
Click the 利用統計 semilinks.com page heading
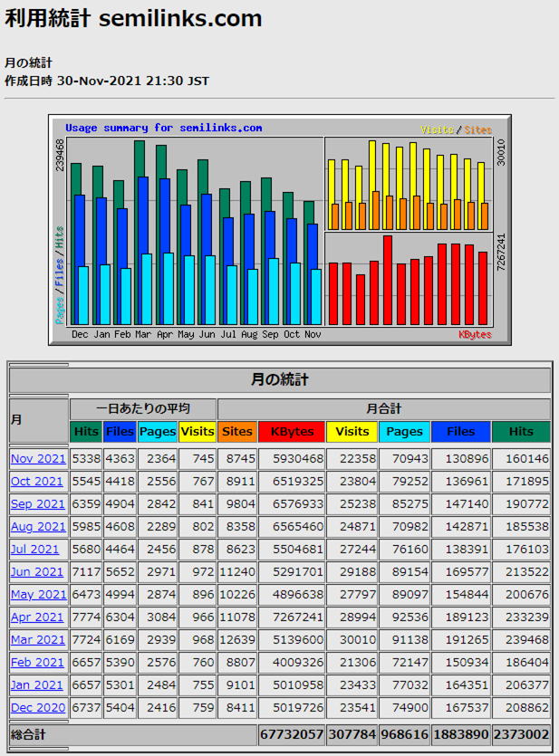tap(133, 19)
